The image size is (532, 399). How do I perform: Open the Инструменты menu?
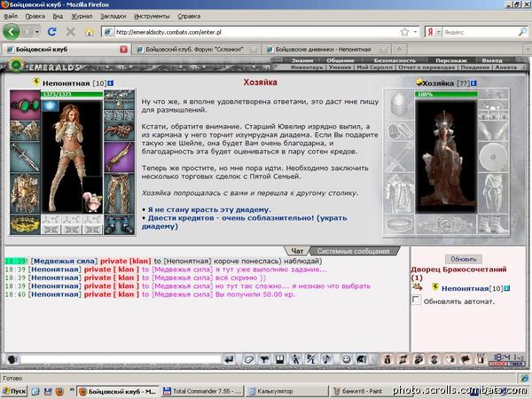coord(152,16)
